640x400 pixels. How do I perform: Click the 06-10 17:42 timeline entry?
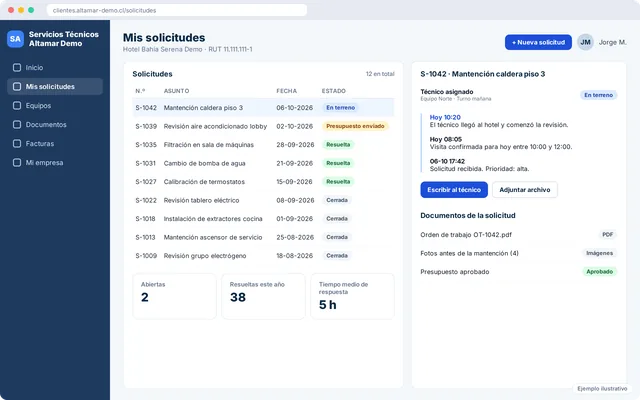coord(479,165)
